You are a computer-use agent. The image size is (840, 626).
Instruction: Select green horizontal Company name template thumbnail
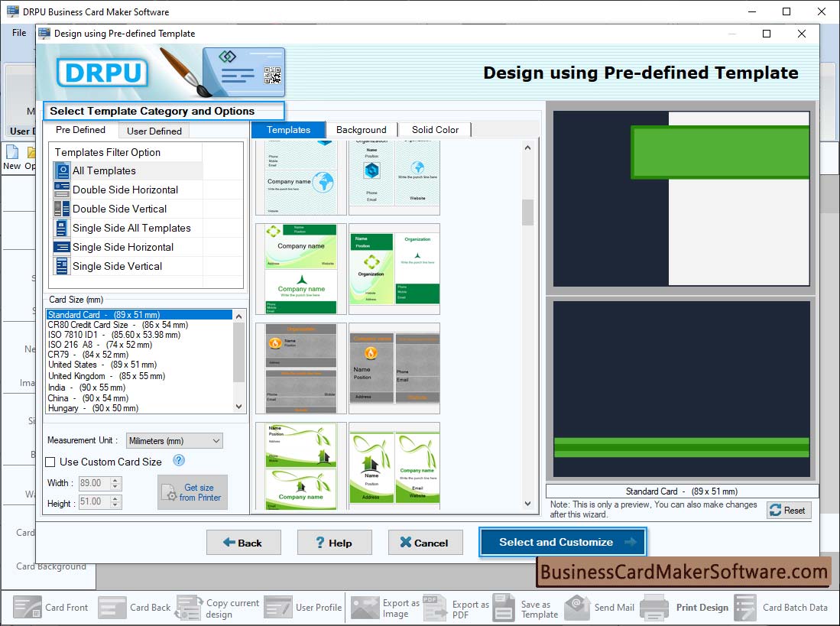(x=301, y=269)
